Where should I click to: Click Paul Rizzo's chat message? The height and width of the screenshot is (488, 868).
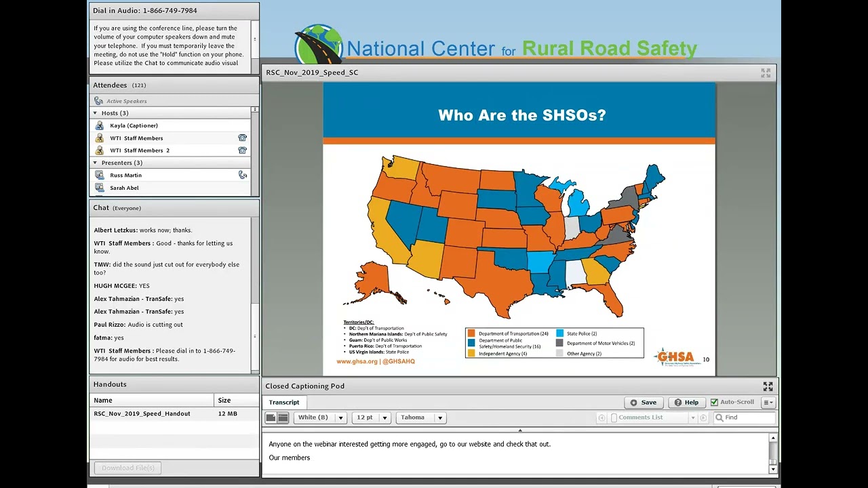tap(138, 325)
